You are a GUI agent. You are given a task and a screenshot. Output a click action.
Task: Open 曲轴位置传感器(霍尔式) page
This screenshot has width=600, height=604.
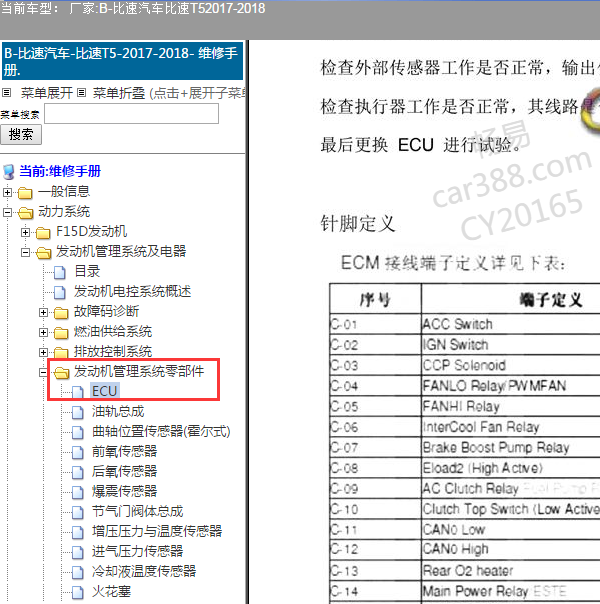[161, 432]
